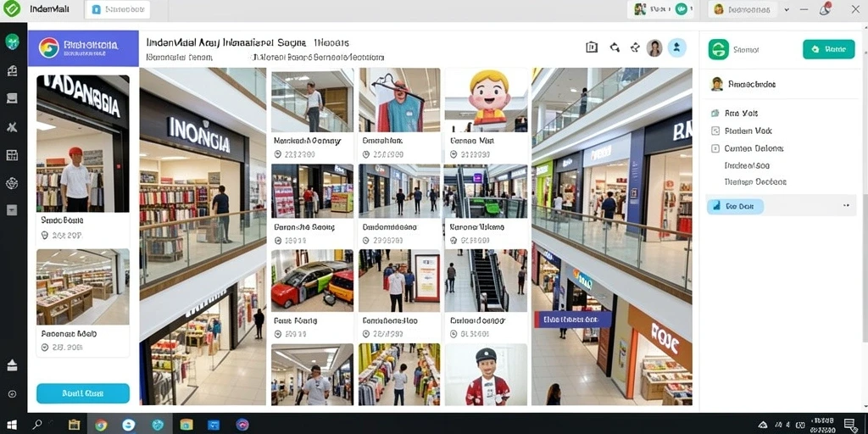Click the blue button at bottom of left column
Screen dimensions: 868x434
(83, 393)
